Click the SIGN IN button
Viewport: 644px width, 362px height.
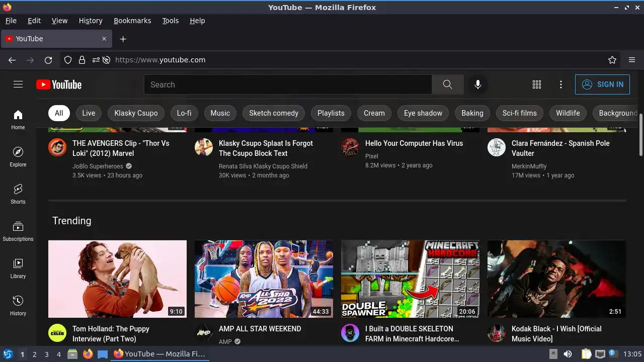[x=602, y=84]
